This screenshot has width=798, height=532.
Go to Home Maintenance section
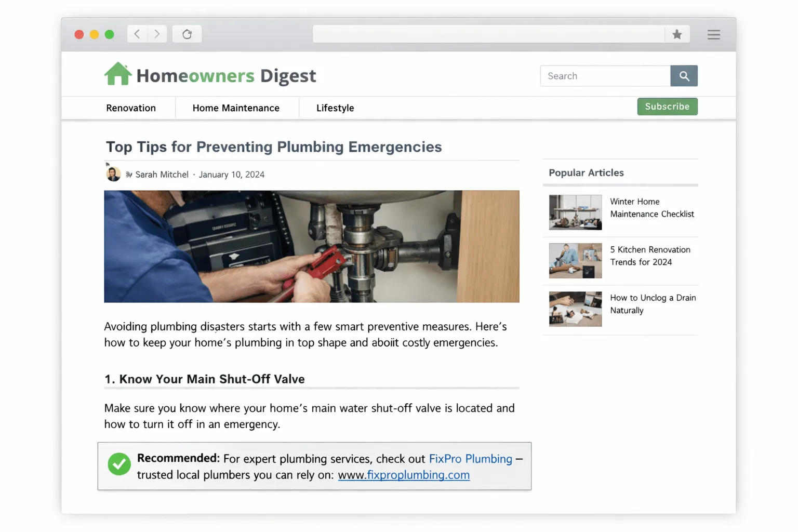pos(236,108)
